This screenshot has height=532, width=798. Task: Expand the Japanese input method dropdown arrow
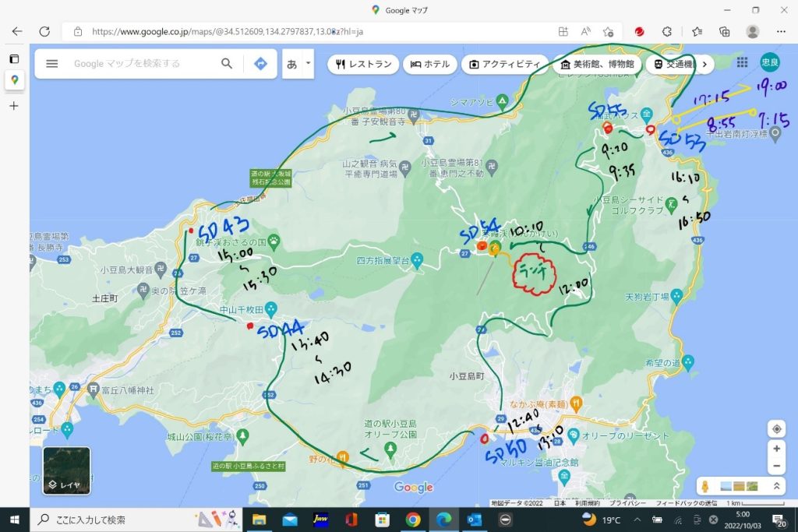pos(308,63)
